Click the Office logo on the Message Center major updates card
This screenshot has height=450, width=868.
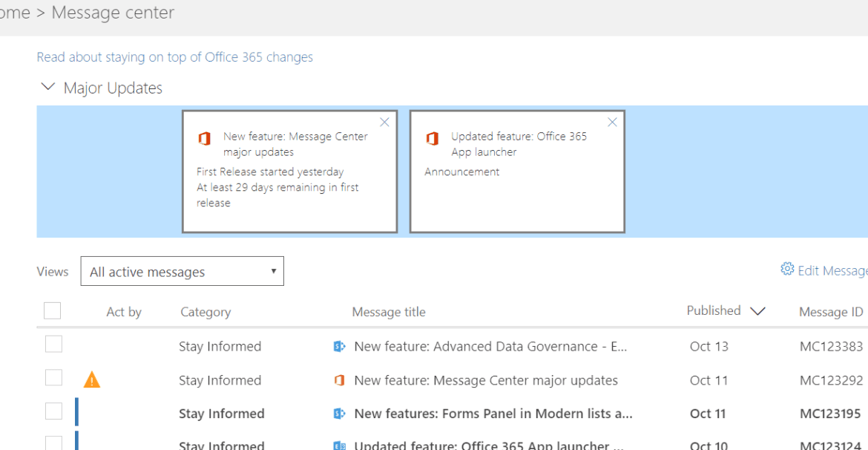(x=206, y=137)
